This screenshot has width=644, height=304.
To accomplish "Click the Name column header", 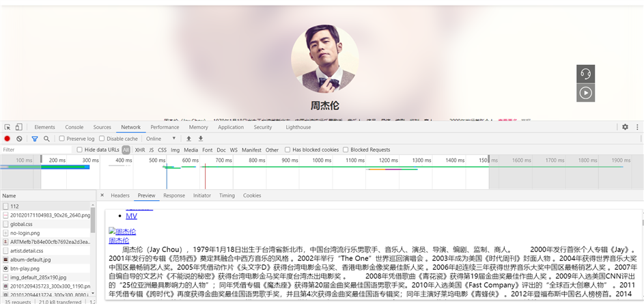I will pyautogui.click(x=48, y=196).
